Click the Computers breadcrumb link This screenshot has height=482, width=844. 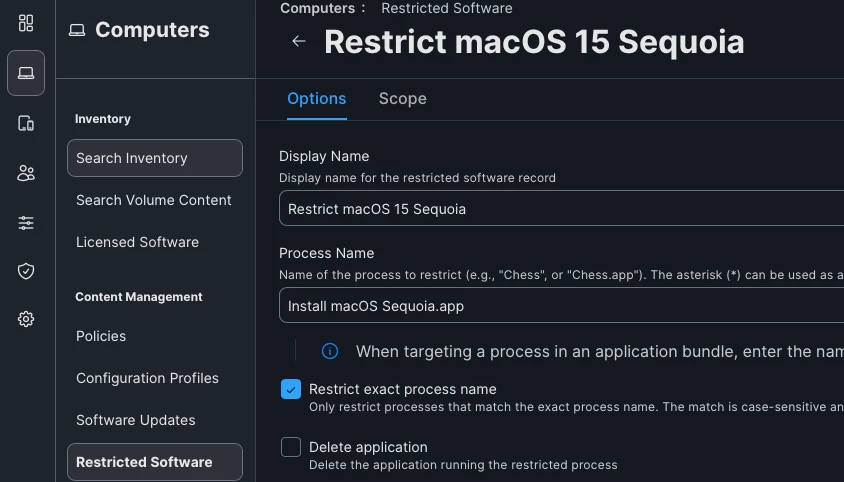pos(318,8)
